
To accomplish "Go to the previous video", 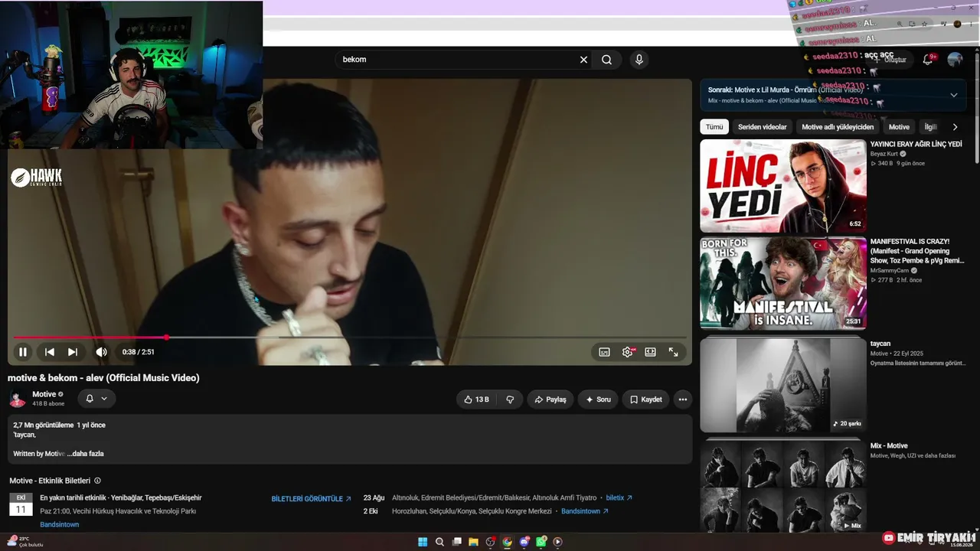I will click(50, 352).
